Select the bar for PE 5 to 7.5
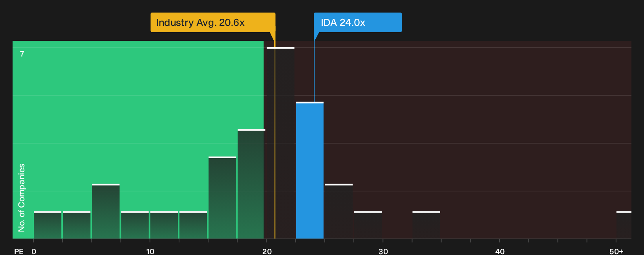 point(106,211)
